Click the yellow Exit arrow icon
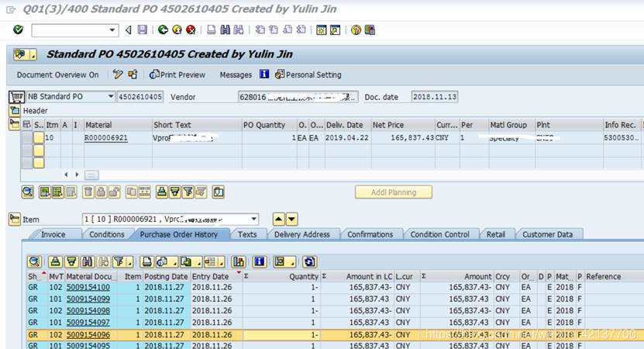 click(x=177, y=30)
